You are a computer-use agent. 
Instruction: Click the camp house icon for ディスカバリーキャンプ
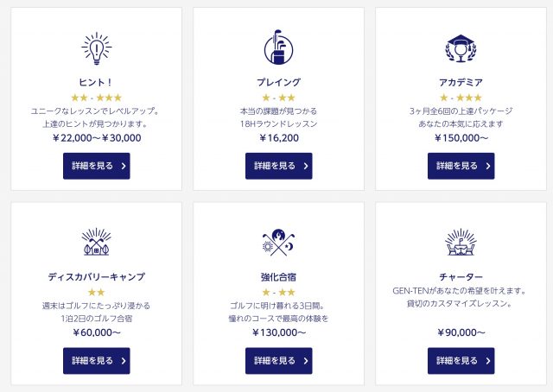96,242
